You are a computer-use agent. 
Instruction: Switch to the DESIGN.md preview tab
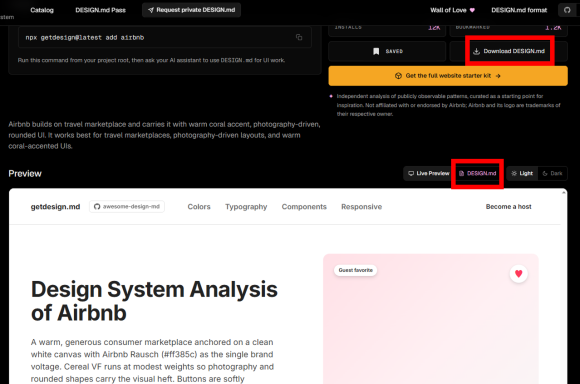click(478, 173)
